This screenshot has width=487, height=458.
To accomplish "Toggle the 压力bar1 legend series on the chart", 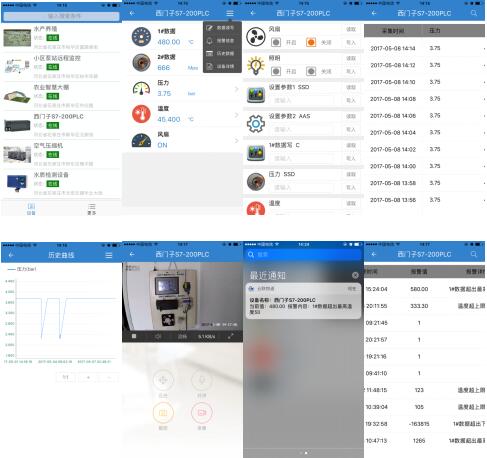I will click(x=22, y=269).
